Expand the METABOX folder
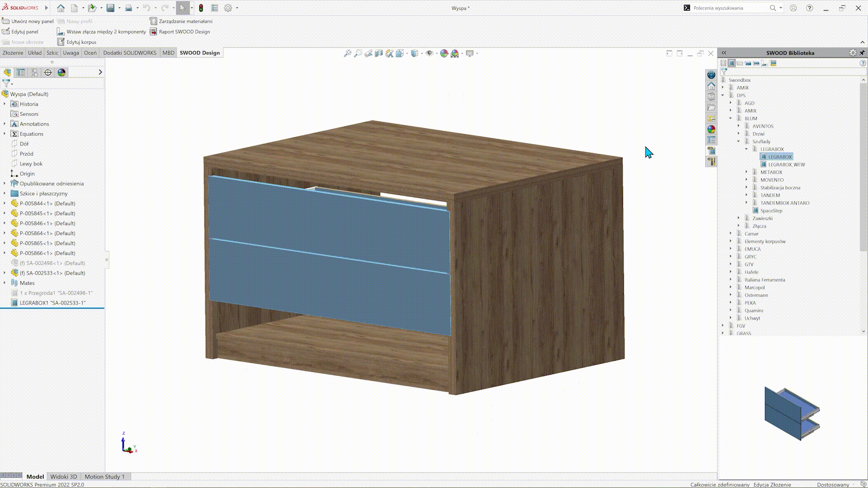 746,172
